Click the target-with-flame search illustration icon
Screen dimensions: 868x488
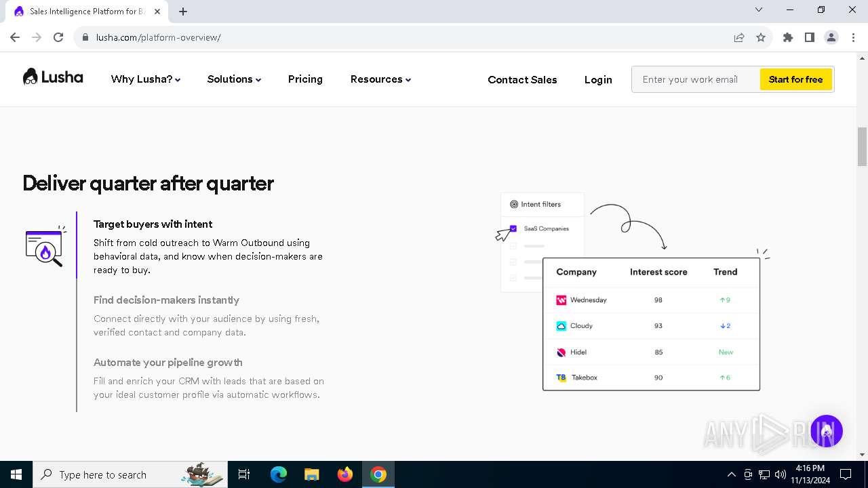45,246
